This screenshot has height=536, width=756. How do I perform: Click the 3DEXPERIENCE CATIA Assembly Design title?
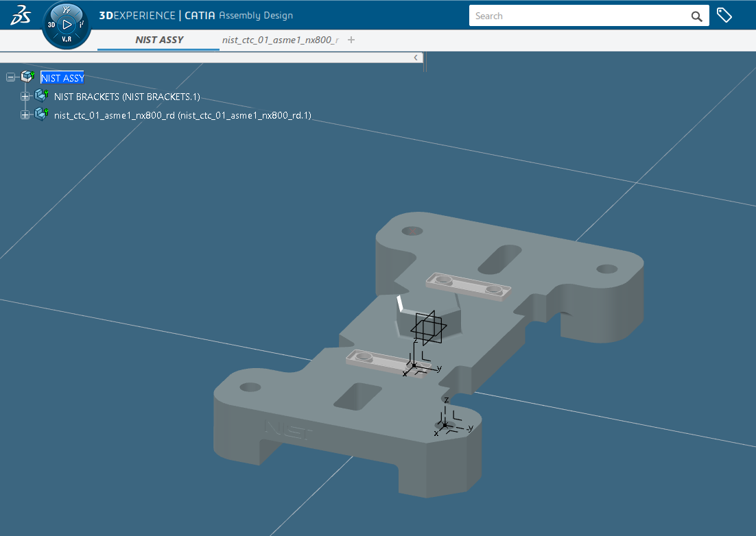pyautogui.click(x=196, y=15)
